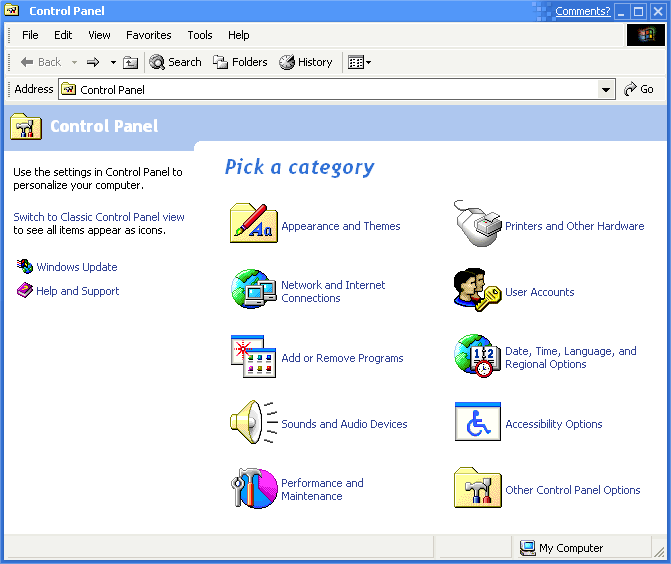Click the Control Panel icon in title bar
Image resolution: width=671 pixels, height=564 pixels.
(12, 11)
